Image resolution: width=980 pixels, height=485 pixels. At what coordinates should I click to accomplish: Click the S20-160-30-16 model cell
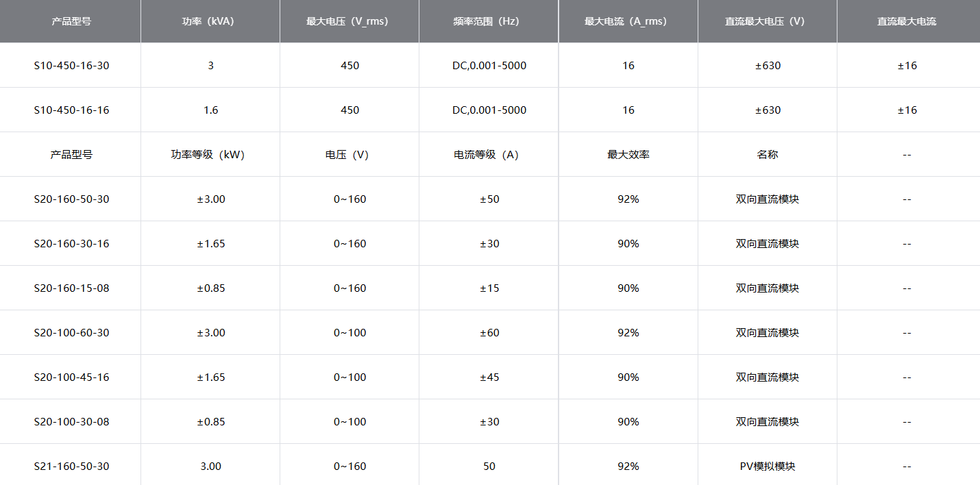[71, 244]
